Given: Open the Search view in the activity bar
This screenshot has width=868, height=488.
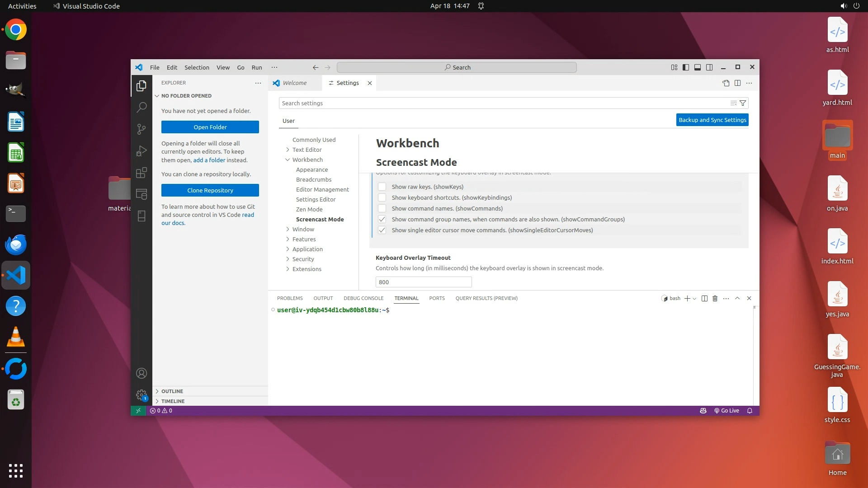Looking at the screenshot, I should pos(142,107).
